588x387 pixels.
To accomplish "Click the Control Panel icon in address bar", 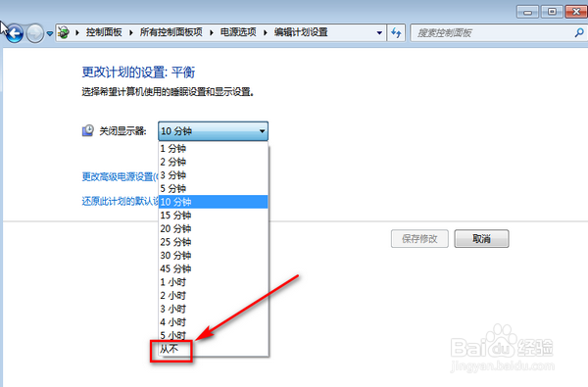I will (64, 32).
